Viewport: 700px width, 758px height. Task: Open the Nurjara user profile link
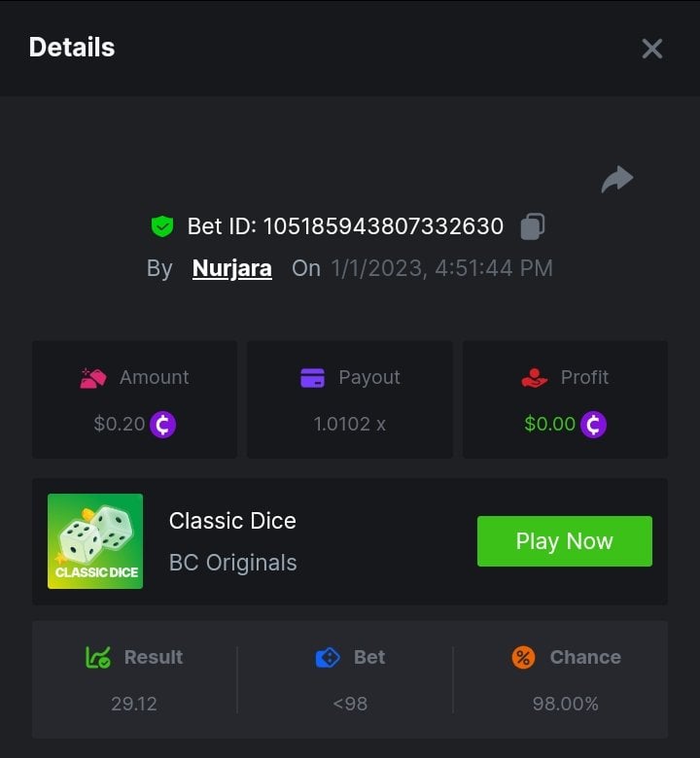pyautogui.click(x=232, y=268)
